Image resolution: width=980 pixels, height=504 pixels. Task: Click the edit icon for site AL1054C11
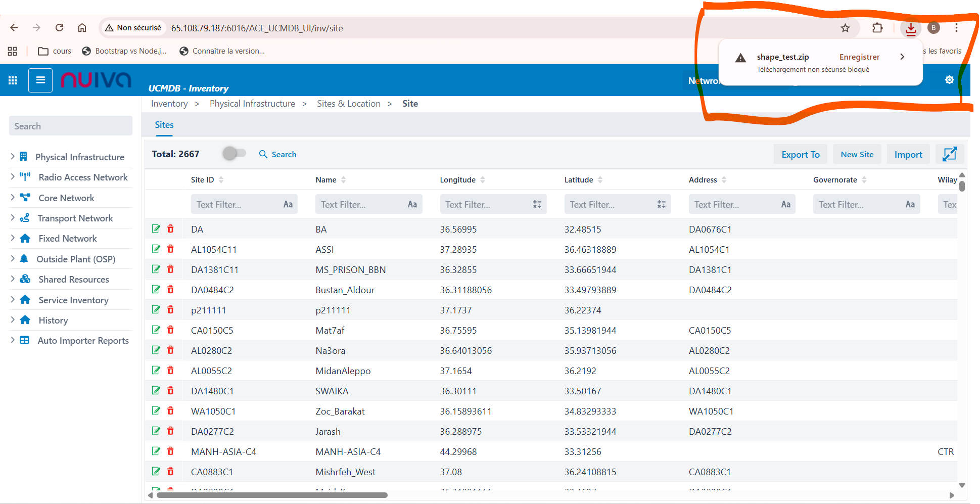coord(156,249)
